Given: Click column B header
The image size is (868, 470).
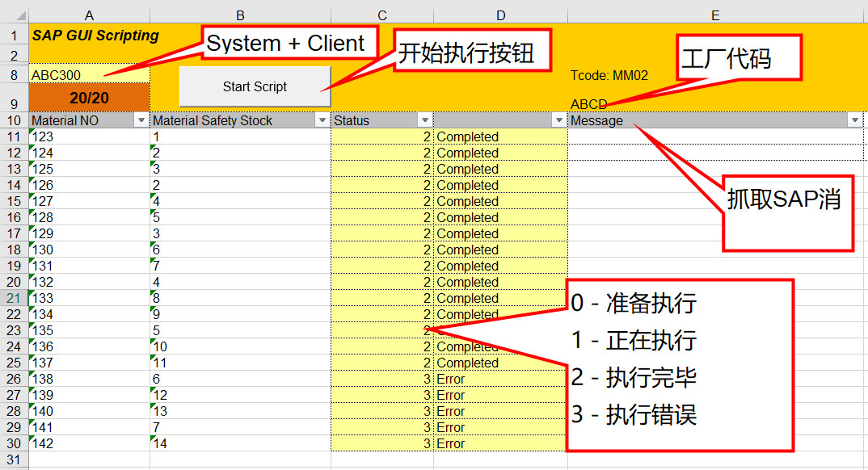Looking at the screenshot, I should pos(240,13).
